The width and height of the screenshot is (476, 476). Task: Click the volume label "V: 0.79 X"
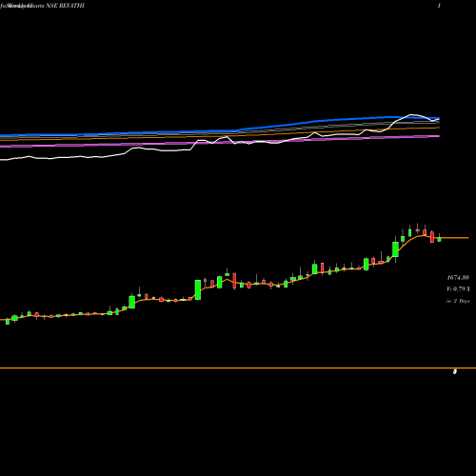[x=459, y=289]
